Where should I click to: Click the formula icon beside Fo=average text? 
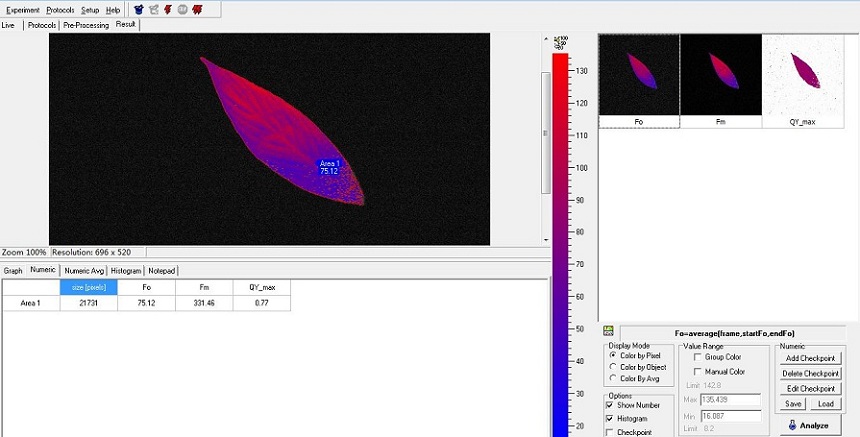click(608, 332)
